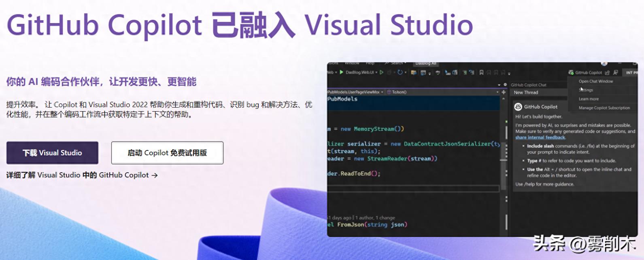Click the feedback person icon near INT PR
This screenshot has height=260, width=644.
coord(615,72)
